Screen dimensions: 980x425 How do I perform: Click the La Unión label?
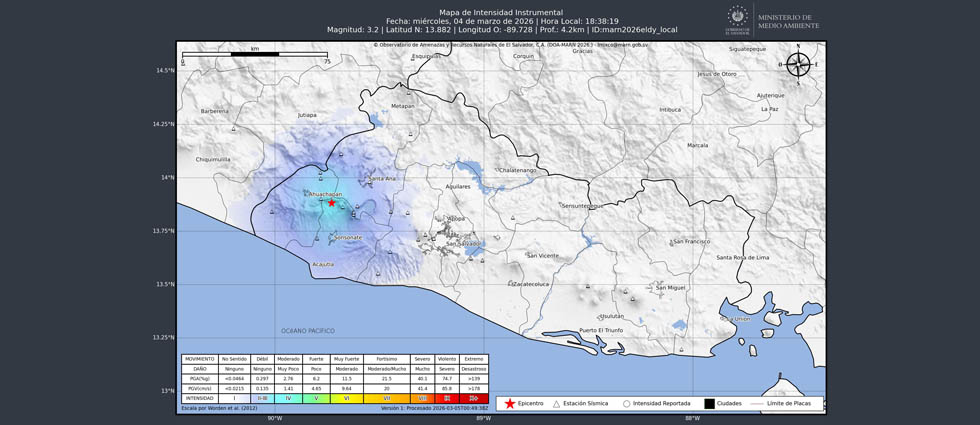(736, 319)
